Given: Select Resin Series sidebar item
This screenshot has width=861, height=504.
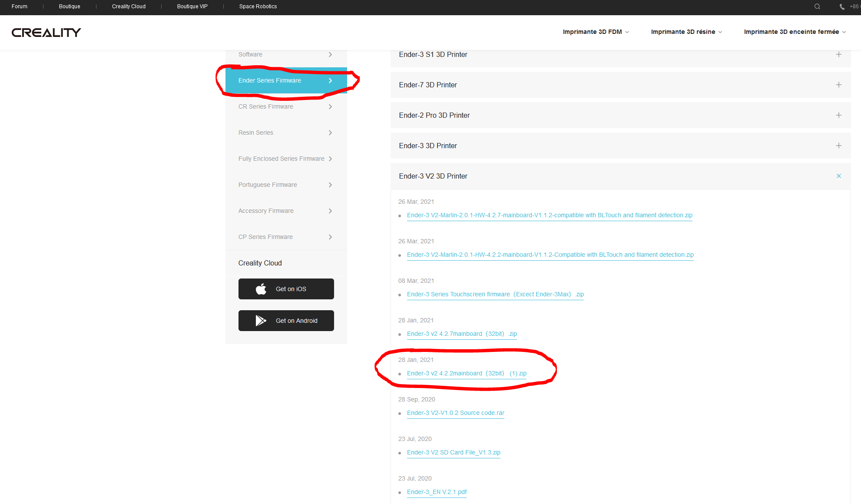Looking at the screenshot, I should pyautogui.click(x=286, y=133).
